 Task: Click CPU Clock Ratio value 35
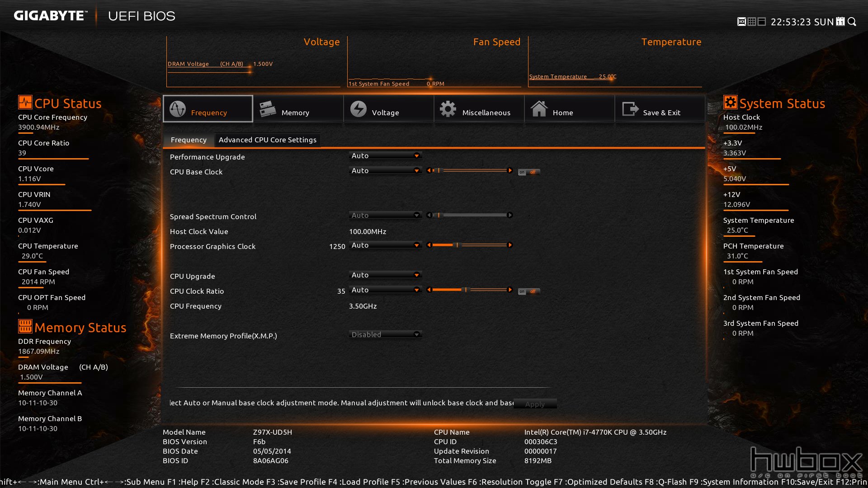341,291
